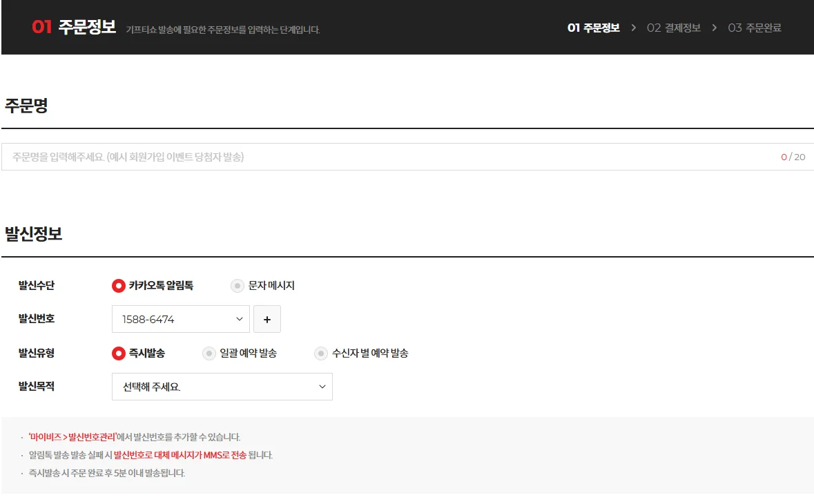The height and width of the screenshot is (504, 814).
Task: Go to the 02 결제정보 step
Action: 675,28
